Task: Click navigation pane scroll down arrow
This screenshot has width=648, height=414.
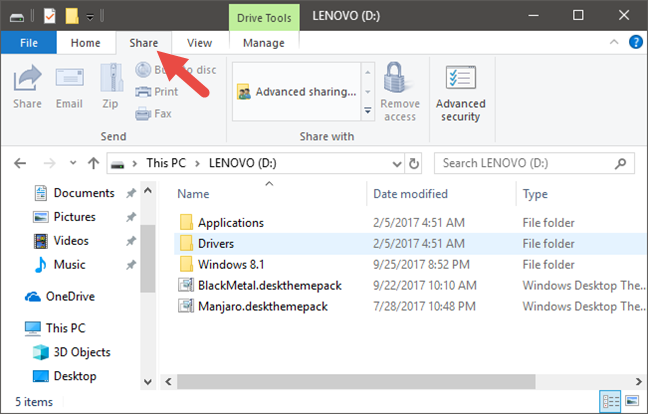Action: coord(148,382)
